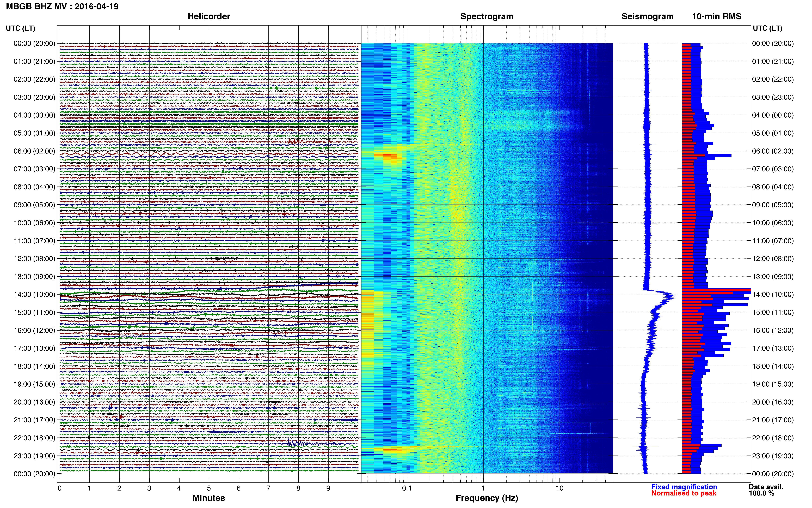
Task: Click the 'Minutes' axis label
Action: [x=209, y=498]
